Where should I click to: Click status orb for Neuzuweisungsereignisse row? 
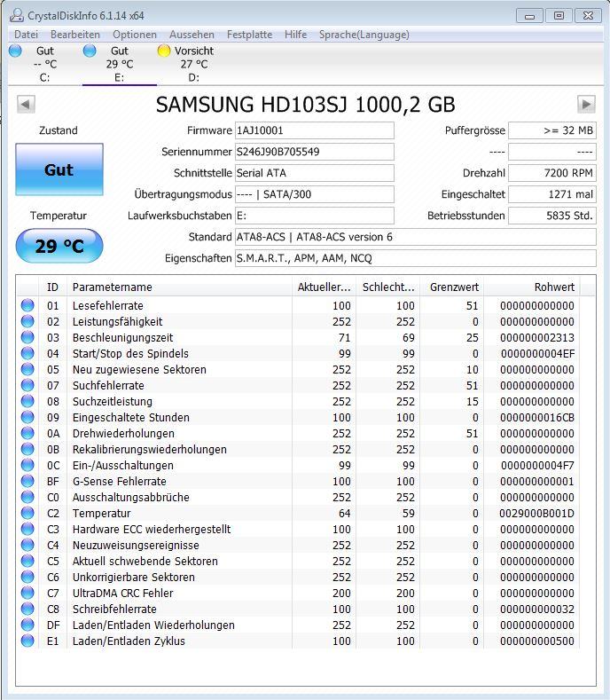point(27,545)
